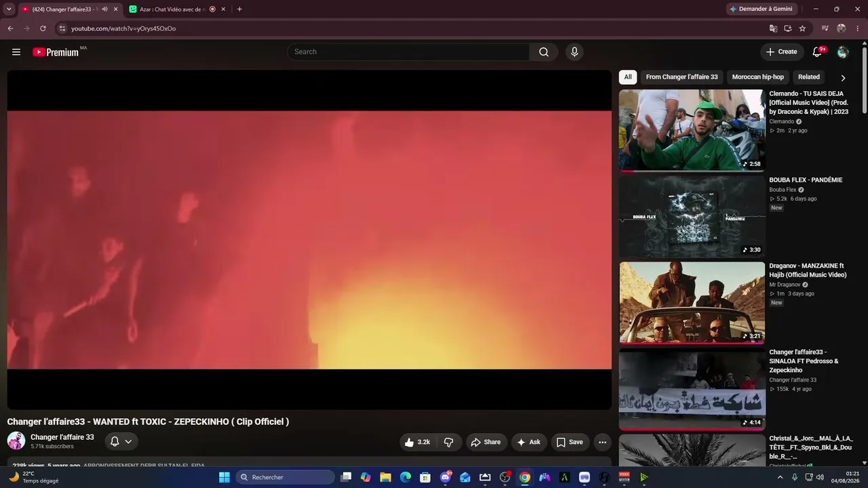Open the Windows Start menu
The image size is (868, 488).
(x=224, y=477)
